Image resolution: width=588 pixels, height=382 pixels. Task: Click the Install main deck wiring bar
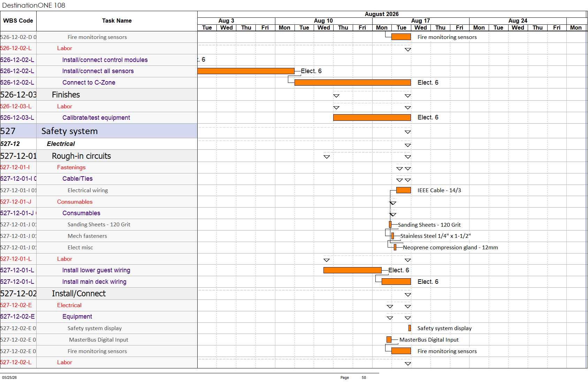[x=396, y=282]
